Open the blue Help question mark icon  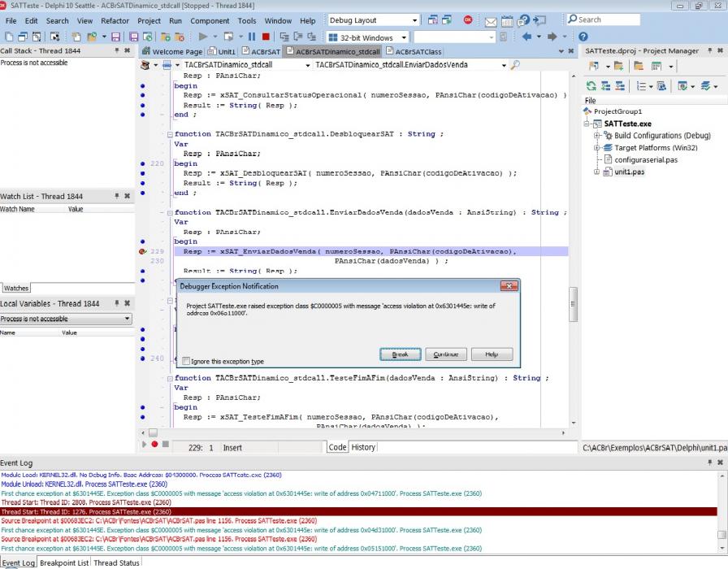click(x=583, y=37)
